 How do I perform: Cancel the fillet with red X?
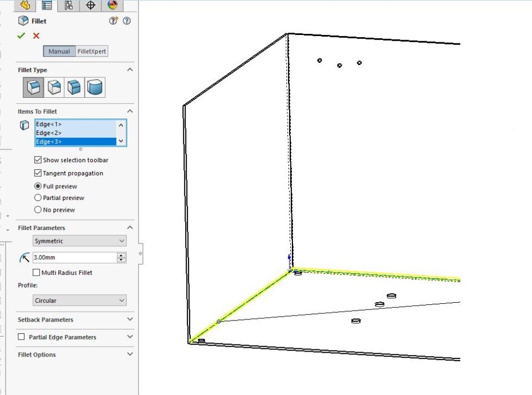click(x=36, y=36)
